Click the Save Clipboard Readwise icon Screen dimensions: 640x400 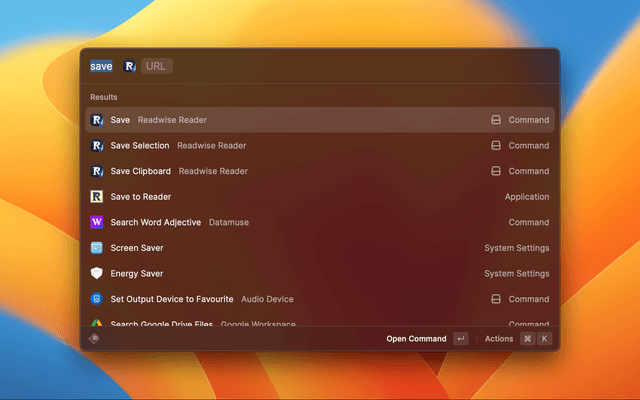(97, 171)
